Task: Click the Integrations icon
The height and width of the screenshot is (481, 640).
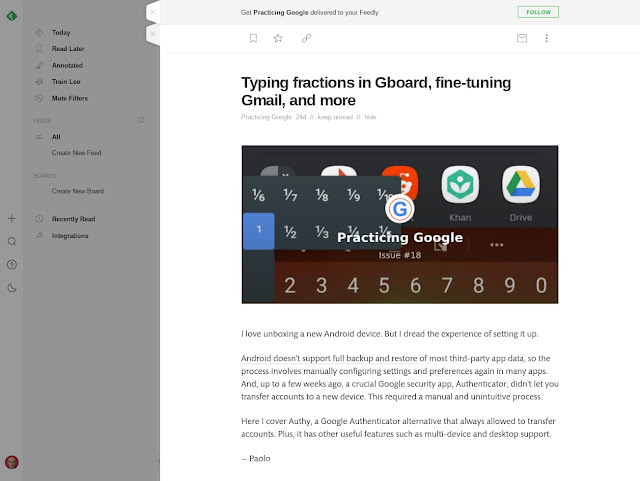Action: (39, 236)
